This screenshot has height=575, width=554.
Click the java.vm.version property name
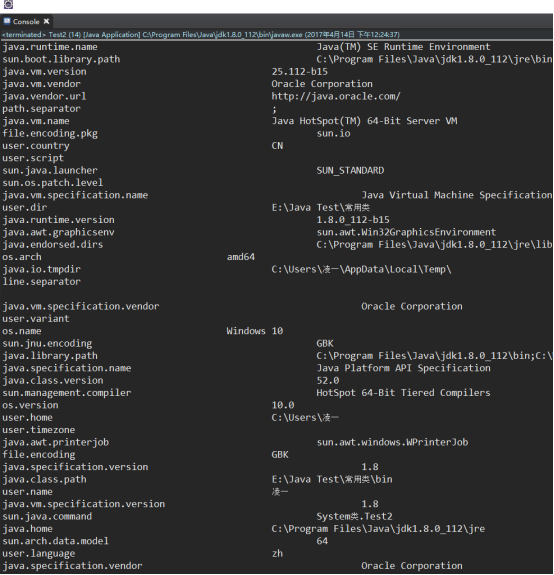44,72
